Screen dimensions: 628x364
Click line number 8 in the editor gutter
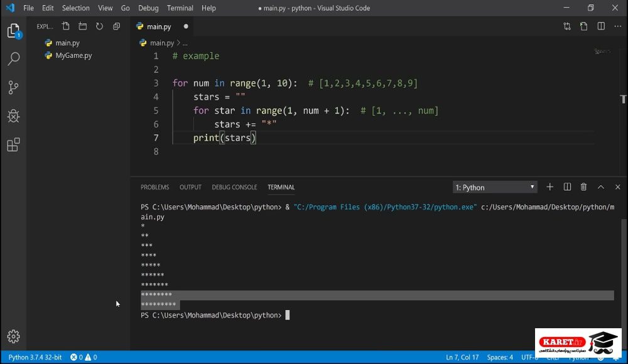coord(156,151)
